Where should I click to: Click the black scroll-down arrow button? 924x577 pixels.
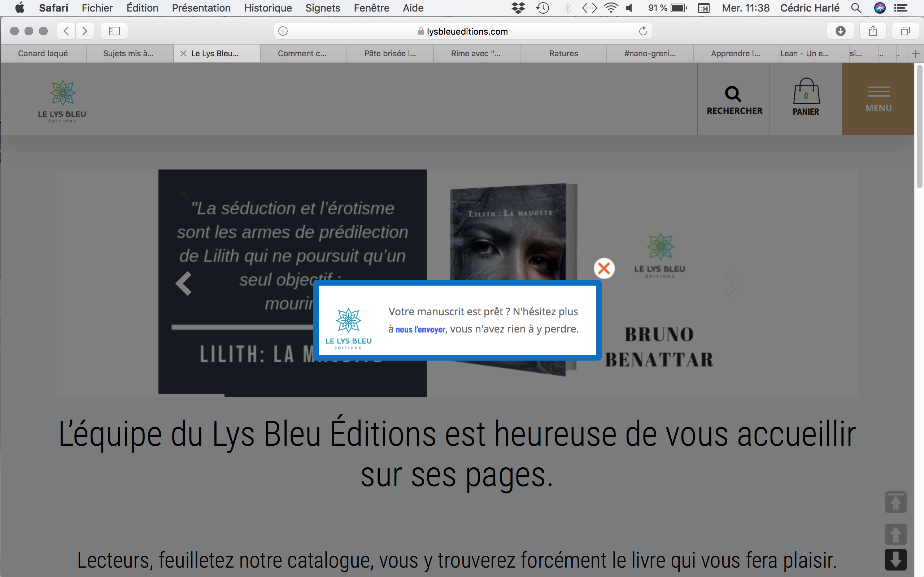(895, 560)
